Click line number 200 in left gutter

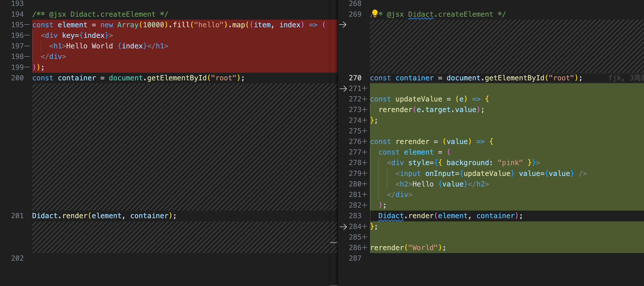[x=17, y=78]
